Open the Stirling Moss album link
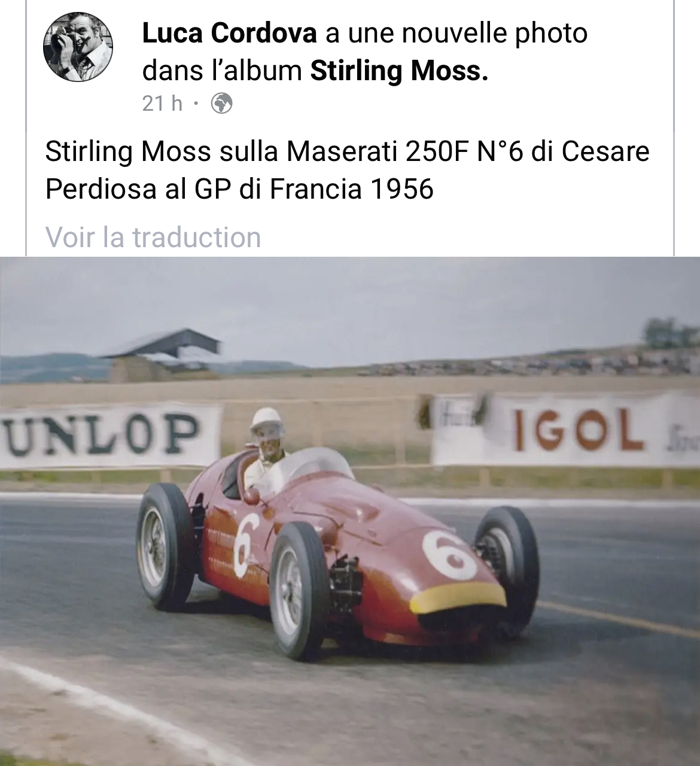Viewport: 700px width, 766px height. pyautogui.click(x=399, y=71)
